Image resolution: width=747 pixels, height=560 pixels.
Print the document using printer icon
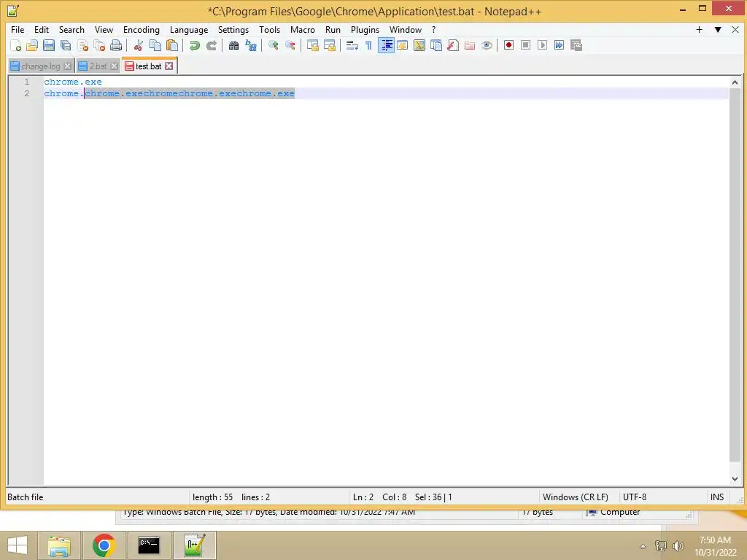point(116,45)
